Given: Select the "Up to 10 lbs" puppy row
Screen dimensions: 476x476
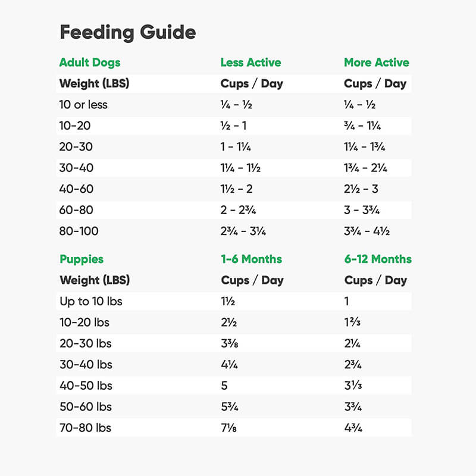Looking at the screenshot, I should [x=90, y=301].
